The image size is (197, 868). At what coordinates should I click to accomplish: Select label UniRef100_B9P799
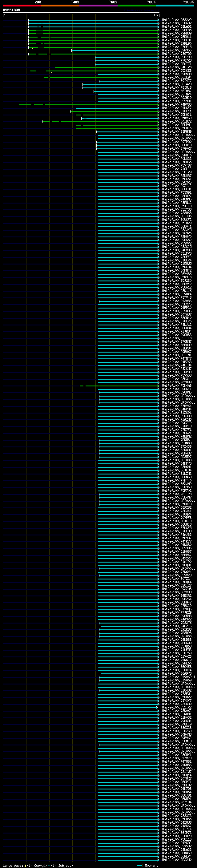[x=177, y=57]
